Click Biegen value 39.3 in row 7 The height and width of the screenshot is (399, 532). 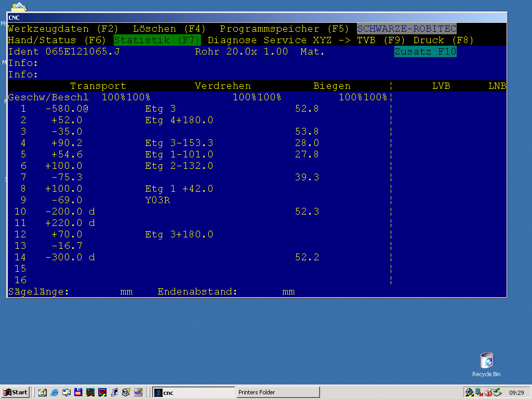coord(307,178)
